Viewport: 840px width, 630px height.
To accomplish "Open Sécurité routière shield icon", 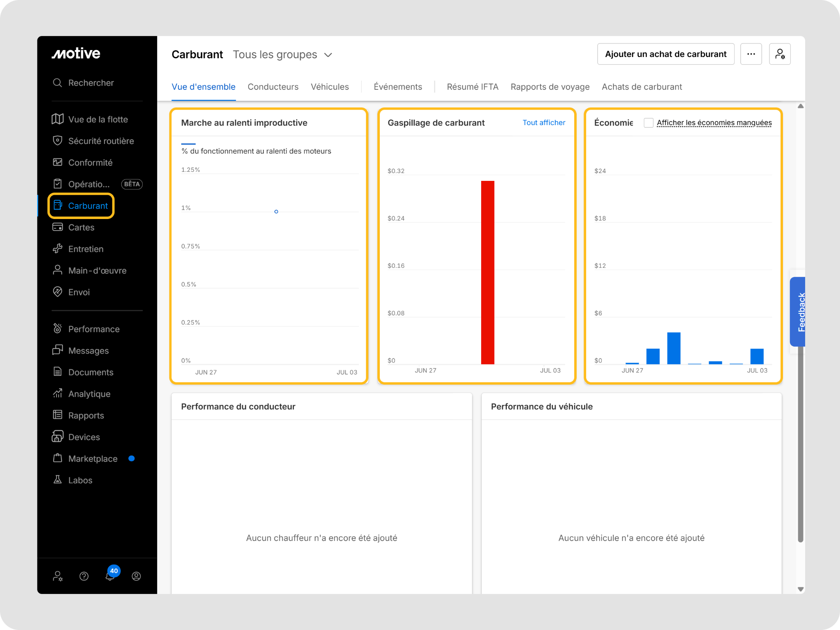I will click(x=57, y=141).
